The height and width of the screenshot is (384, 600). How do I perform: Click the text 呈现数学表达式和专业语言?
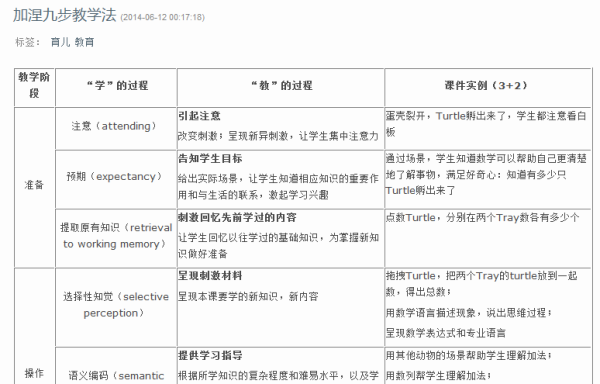coord(446,333)
